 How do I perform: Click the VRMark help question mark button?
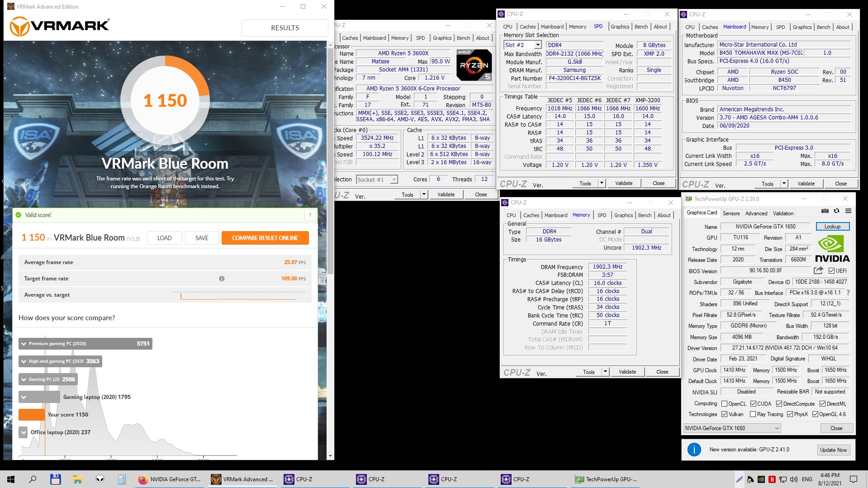click(x=310, y=215)
